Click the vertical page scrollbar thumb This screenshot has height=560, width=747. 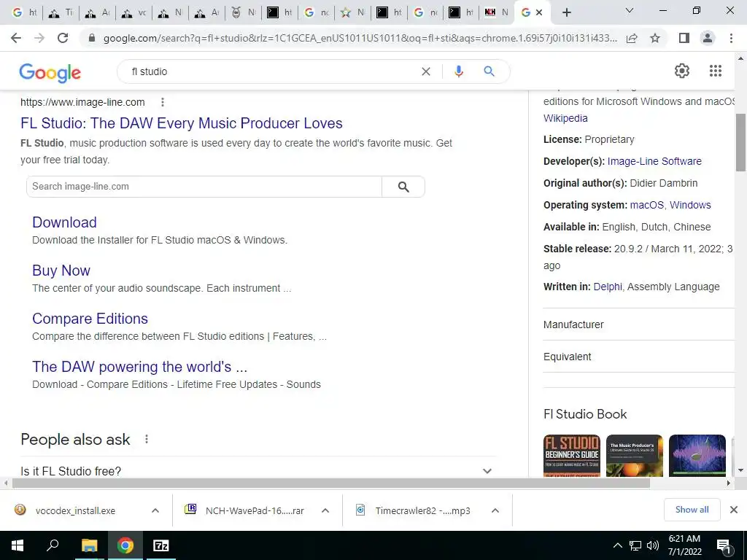point(741,142)
